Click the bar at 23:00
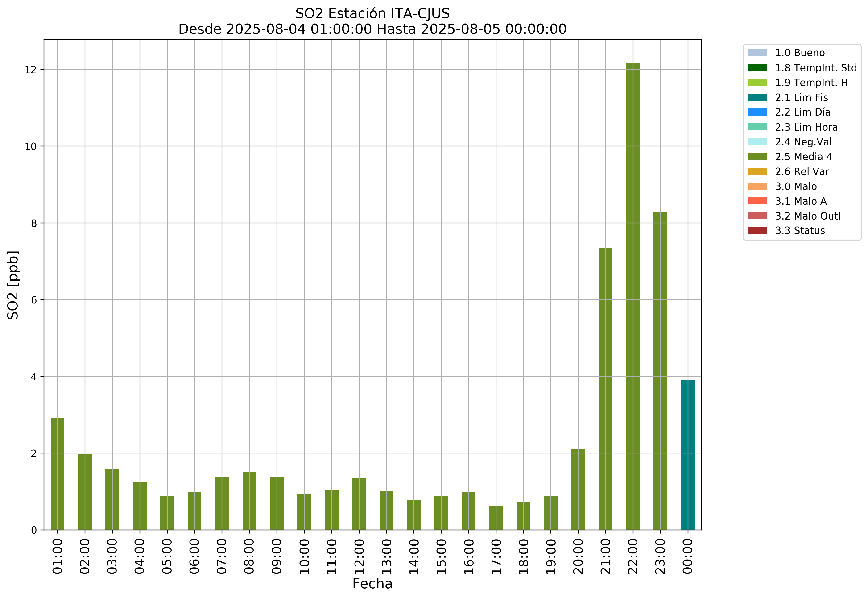The height and width of the screenshot is (598, 868). tap(660, 371)
